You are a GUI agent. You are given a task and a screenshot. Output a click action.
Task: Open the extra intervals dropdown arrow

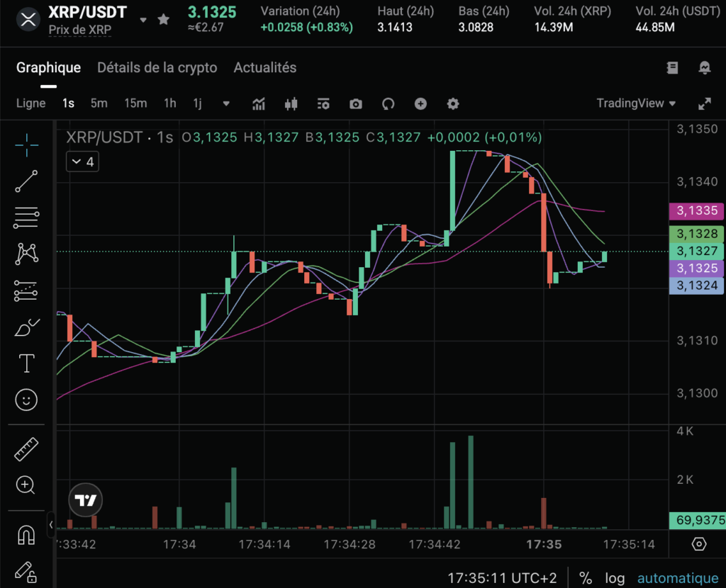(225, 103)
